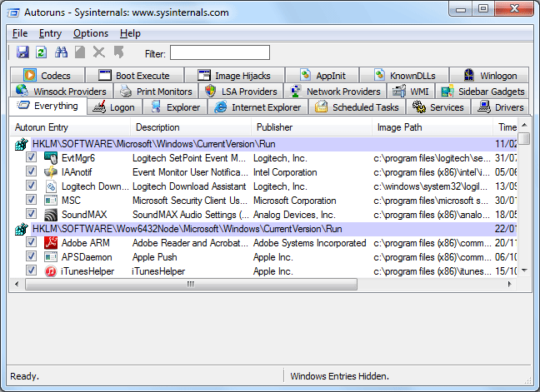Screen dimensions: 540x392
Task: Select the Wow6432Node CurrentVersion\Run key row
Action: (274, 229)
